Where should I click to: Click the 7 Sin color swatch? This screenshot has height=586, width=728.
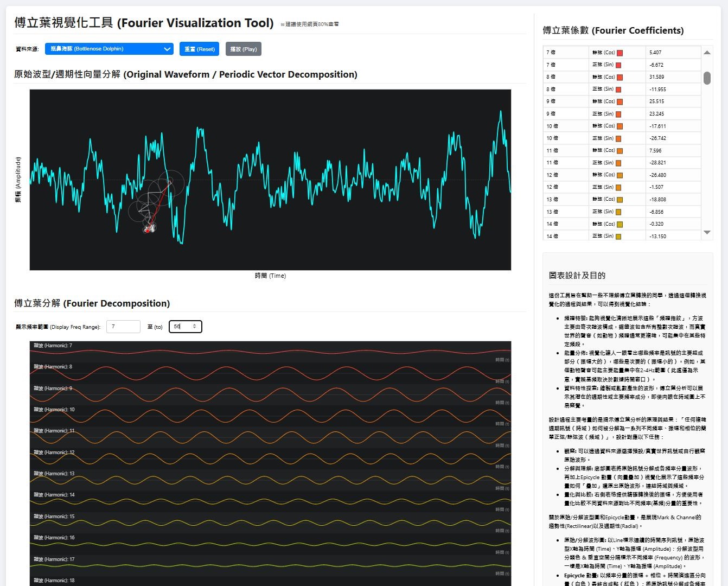pos(618,65)
